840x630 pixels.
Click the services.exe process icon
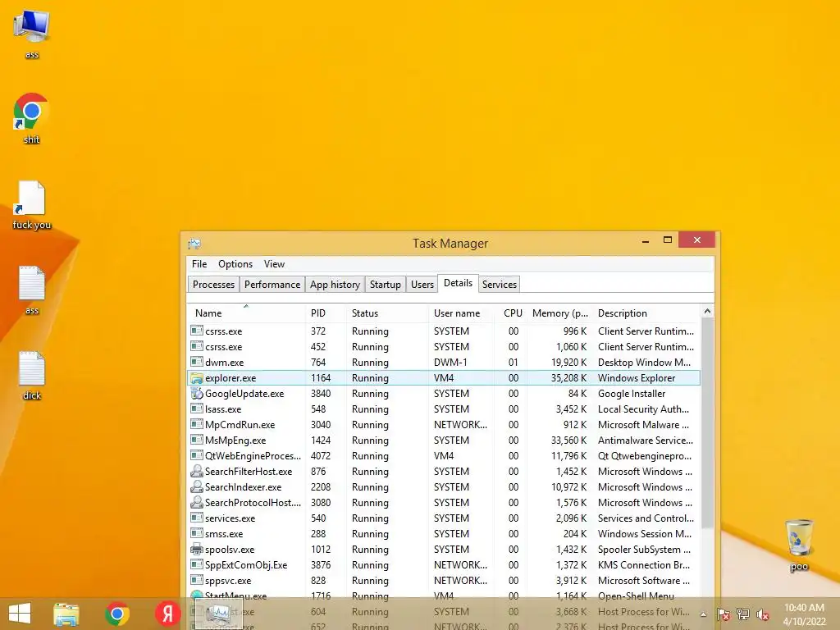197,518
